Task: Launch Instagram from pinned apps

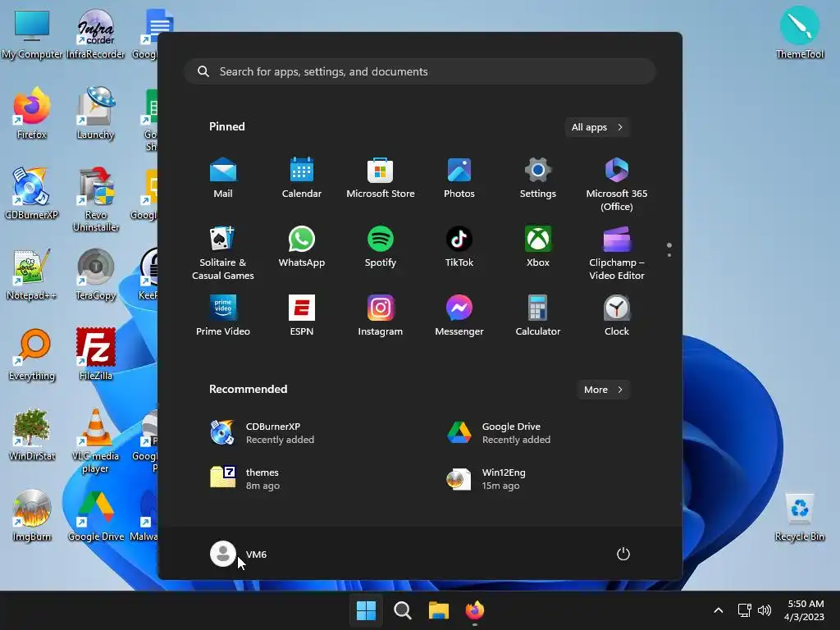Action: pos(381,316)
